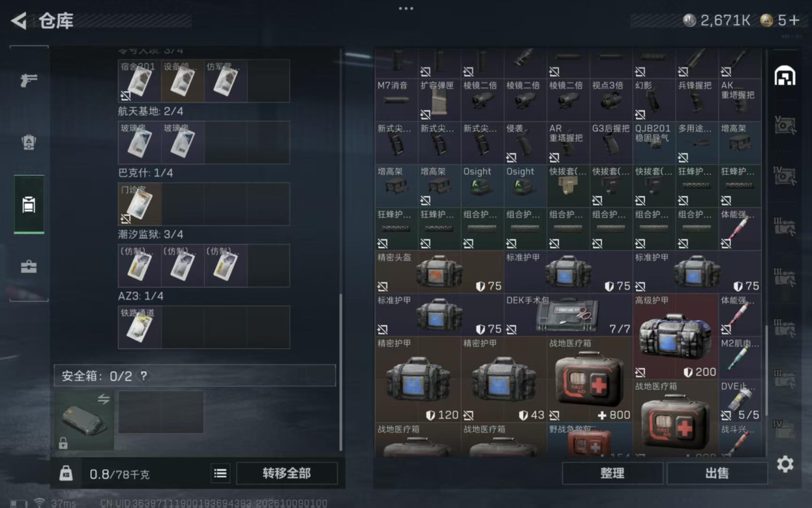Select the 扩容弹匣 magazine item

tap(439, 100)
